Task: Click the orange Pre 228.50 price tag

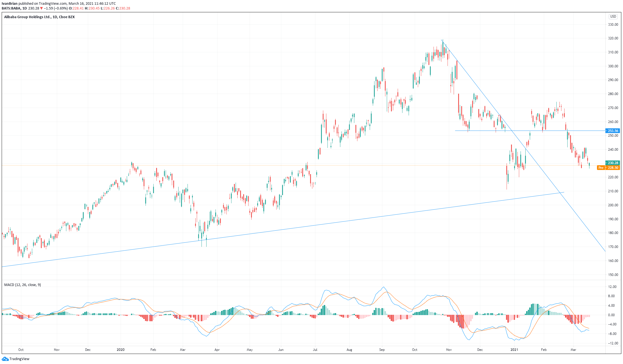Action: 608,168
